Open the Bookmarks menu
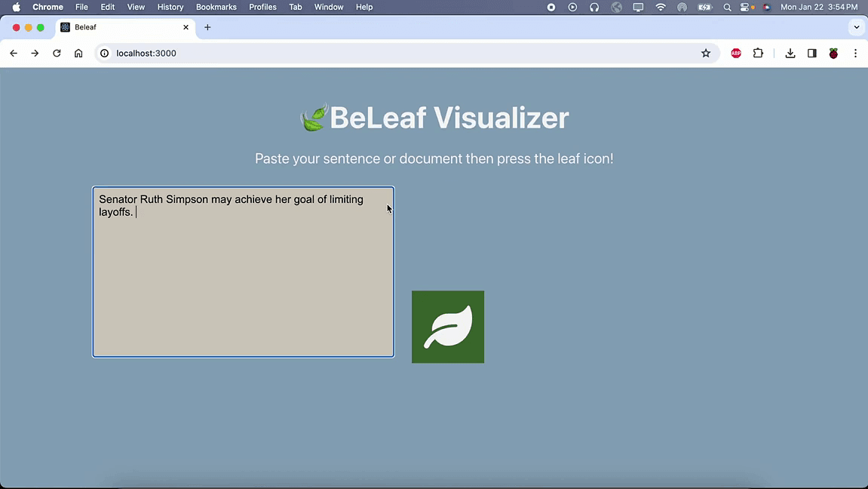 tap(216, 7)
